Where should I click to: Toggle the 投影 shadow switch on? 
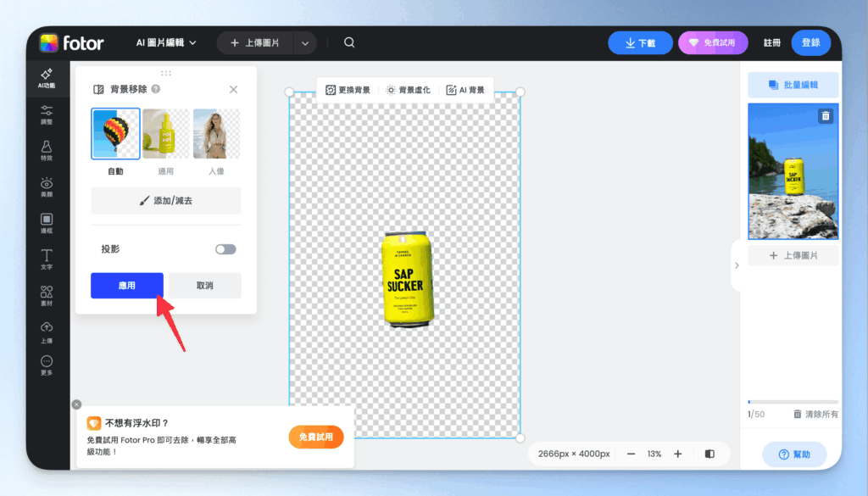coord(225,248)
